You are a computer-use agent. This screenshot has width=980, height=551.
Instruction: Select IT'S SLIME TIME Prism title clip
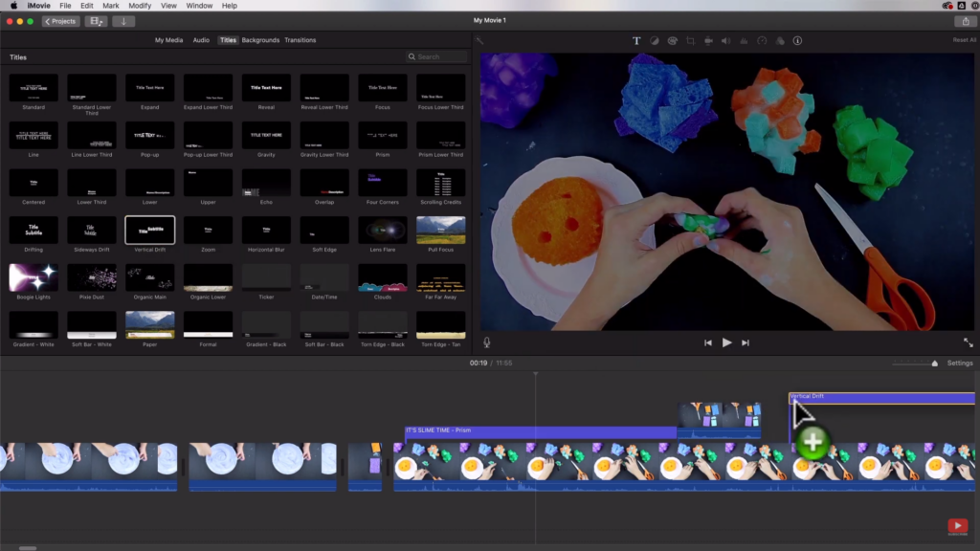click(x=540, y=430)
